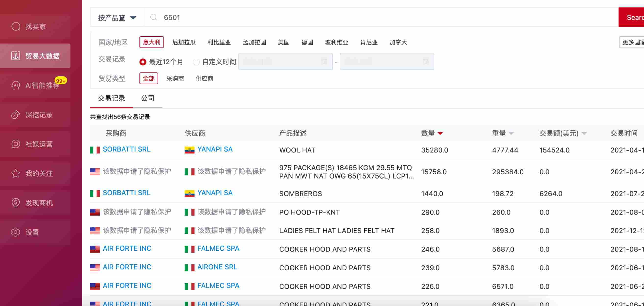Choose 采购商 trade type filter
The image size is (644, 306).
click(x=175, y=79)
